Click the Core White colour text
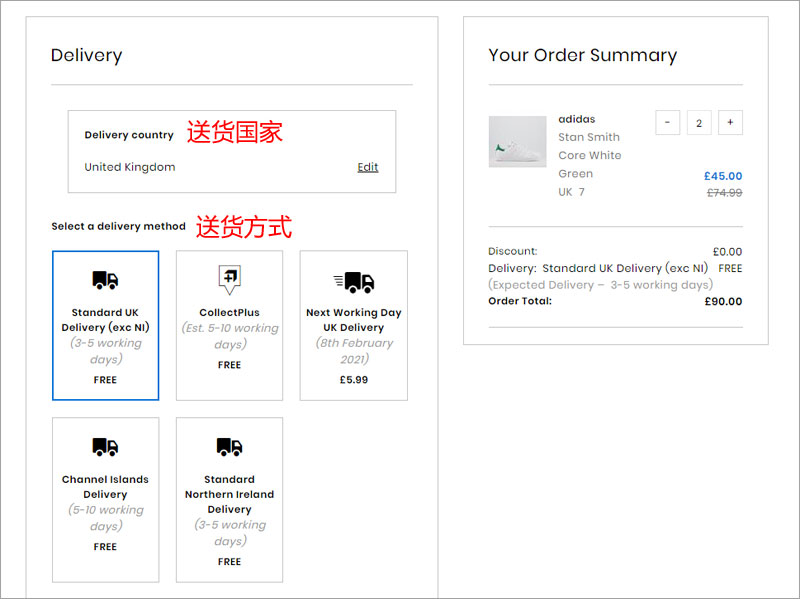The width and height of the screenshot is (800, 599). (x=590, y=155)
